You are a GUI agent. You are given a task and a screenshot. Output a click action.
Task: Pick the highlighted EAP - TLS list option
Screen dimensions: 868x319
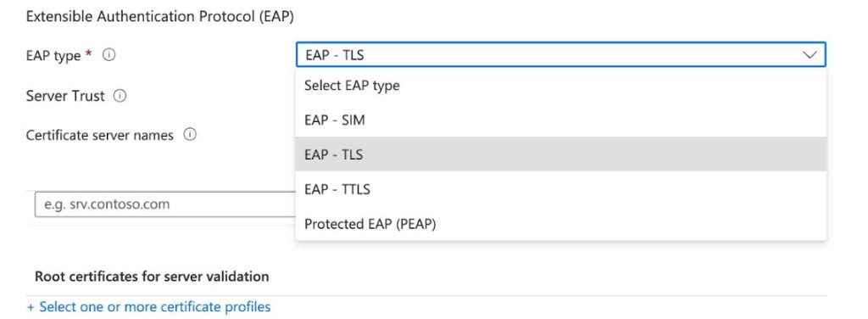coord(561,154)
